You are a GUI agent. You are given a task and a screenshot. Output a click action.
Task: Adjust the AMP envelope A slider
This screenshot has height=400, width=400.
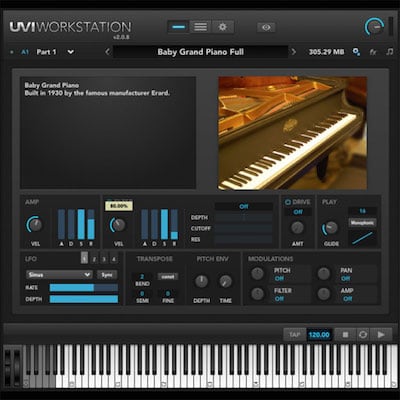[x=61, y=224]
